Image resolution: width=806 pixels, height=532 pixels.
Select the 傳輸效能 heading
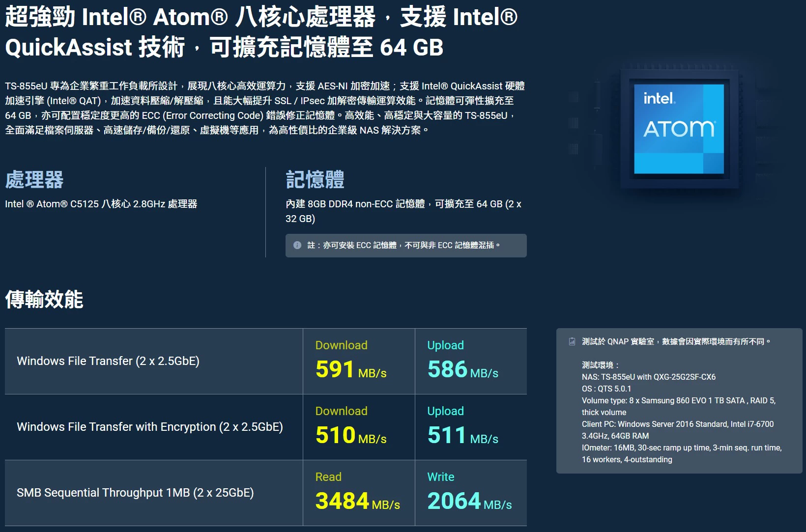[x=44, y=299]
